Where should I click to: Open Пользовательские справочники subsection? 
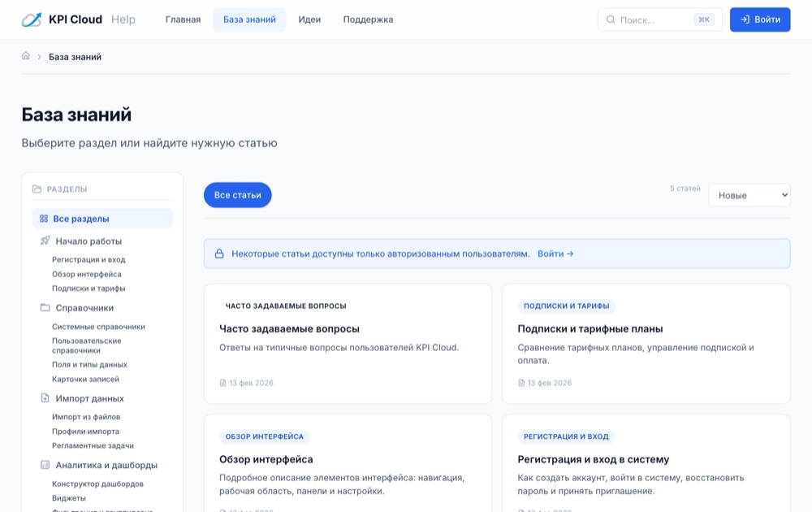tap(87, 345)
